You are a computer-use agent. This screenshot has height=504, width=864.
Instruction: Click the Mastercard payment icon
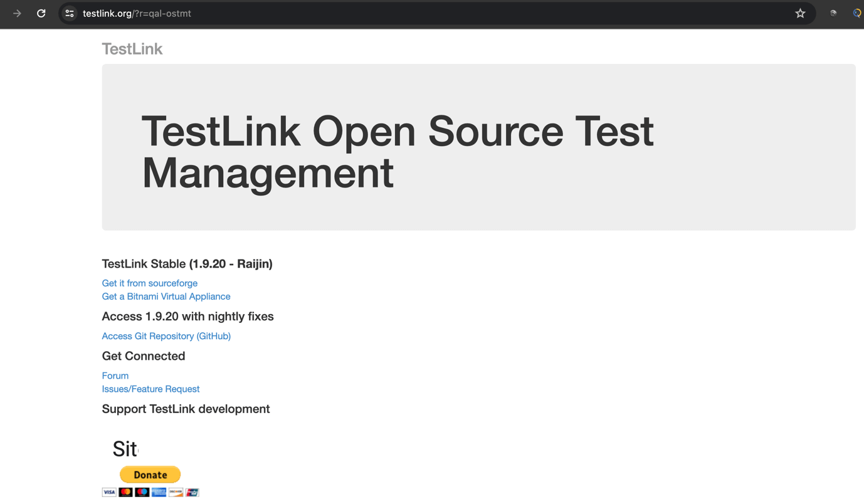(x=124, y=491)
